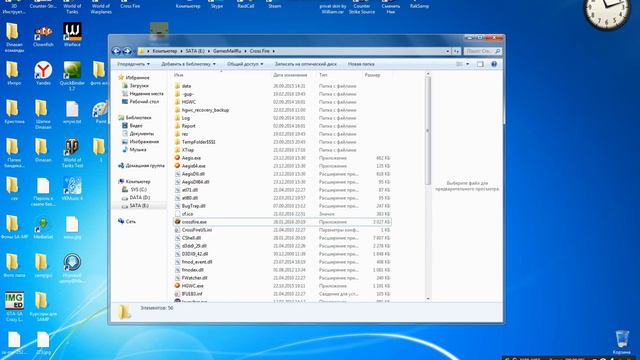This screenshot has width=640, height=360.
Task: Click the scrollbar down arrow in file list
Action: tap(428, 299)
